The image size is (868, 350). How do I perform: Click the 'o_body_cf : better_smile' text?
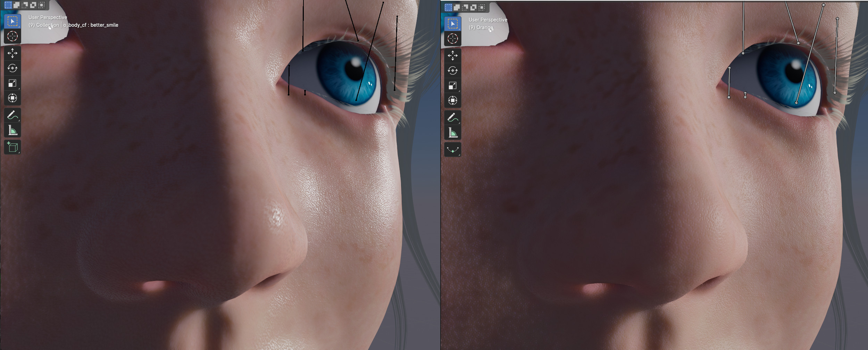[x=91, y=25]
